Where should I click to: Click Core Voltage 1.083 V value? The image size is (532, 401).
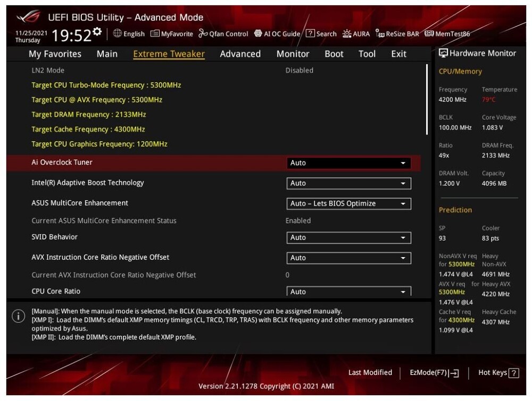point(492,128)
